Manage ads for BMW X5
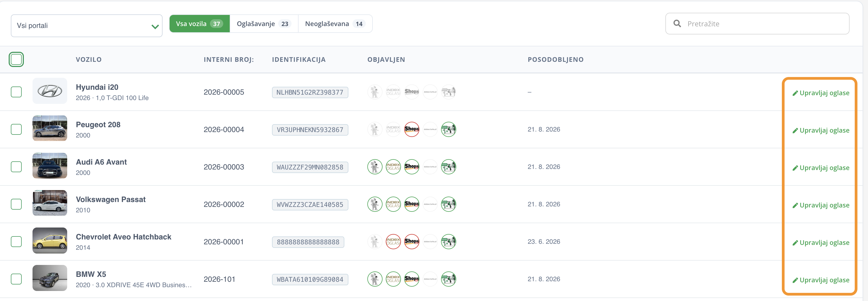This screenshot has height=301, width=868. [821, 280]
